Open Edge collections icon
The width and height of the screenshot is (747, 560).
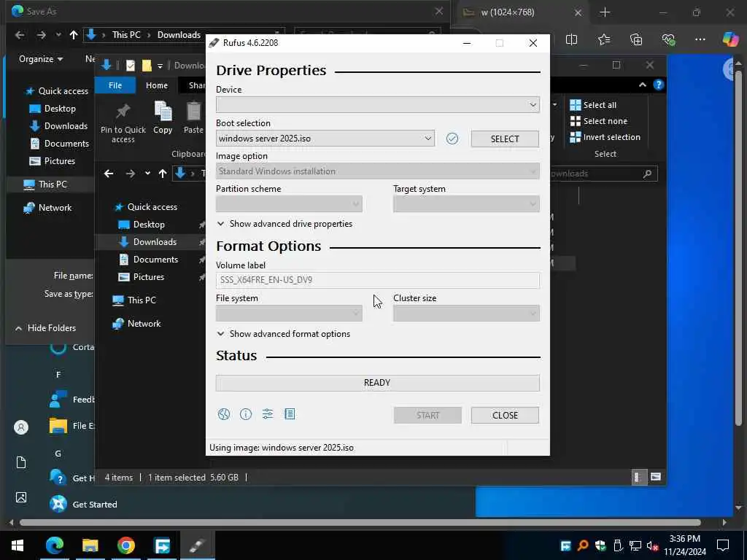[x=636, y=39]
